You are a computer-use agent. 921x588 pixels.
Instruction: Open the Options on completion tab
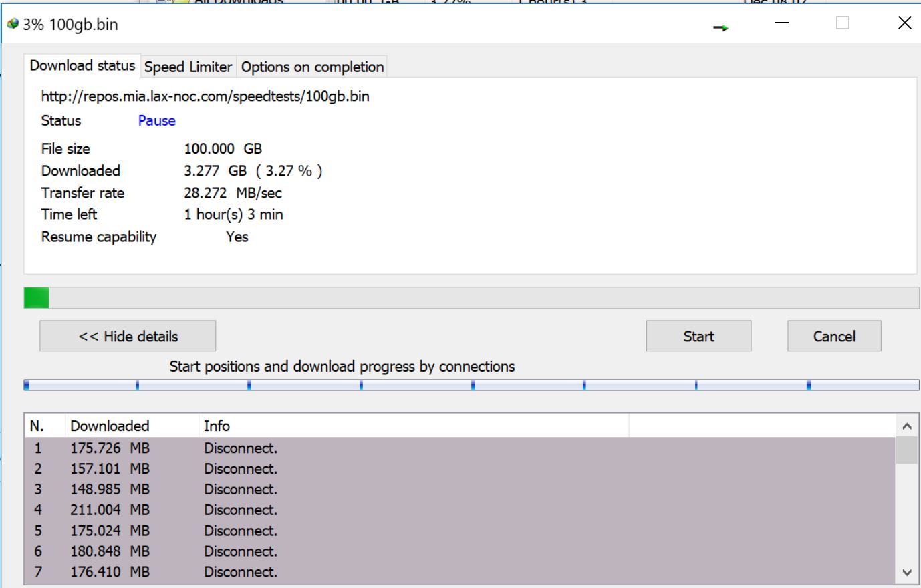pyautogui.click(x=312, y=67)
